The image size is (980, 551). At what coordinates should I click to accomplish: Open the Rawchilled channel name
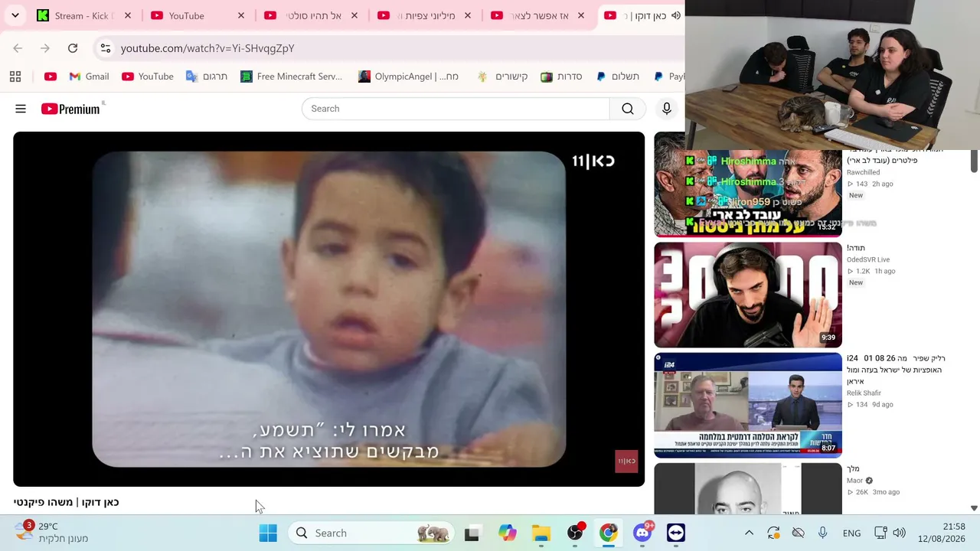(x=863, y=172)
